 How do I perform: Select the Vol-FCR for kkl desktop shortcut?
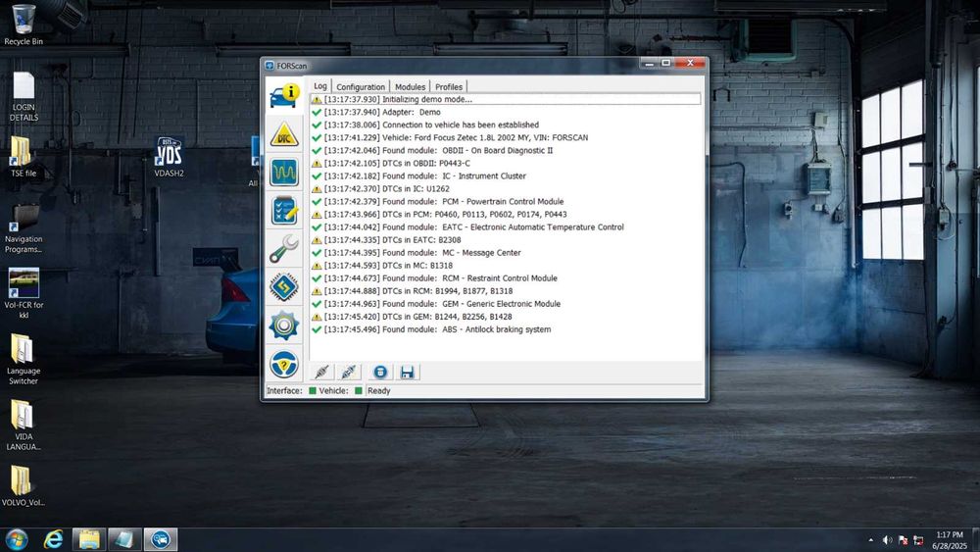(x=24, y=294)
